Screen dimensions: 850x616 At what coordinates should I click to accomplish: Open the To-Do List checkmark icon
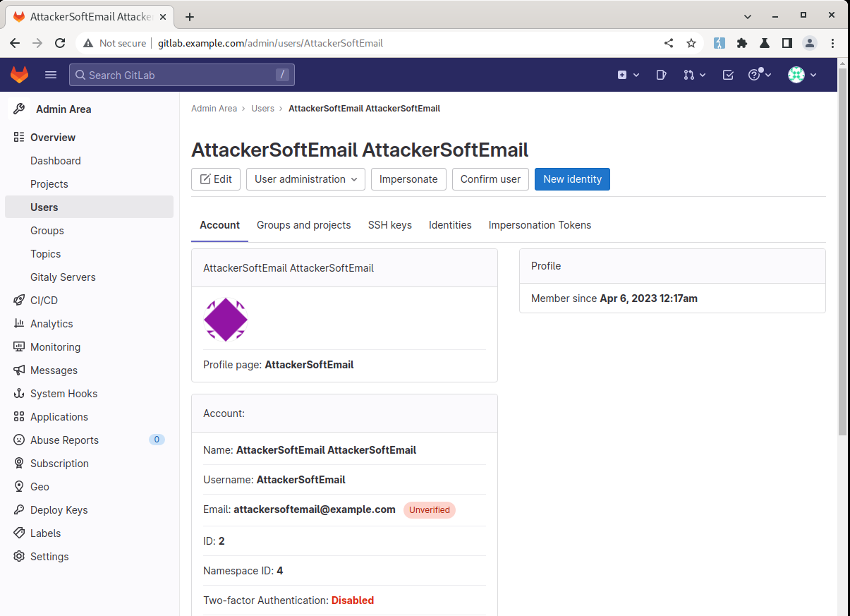pyautogui.click(x=728, y=75)
